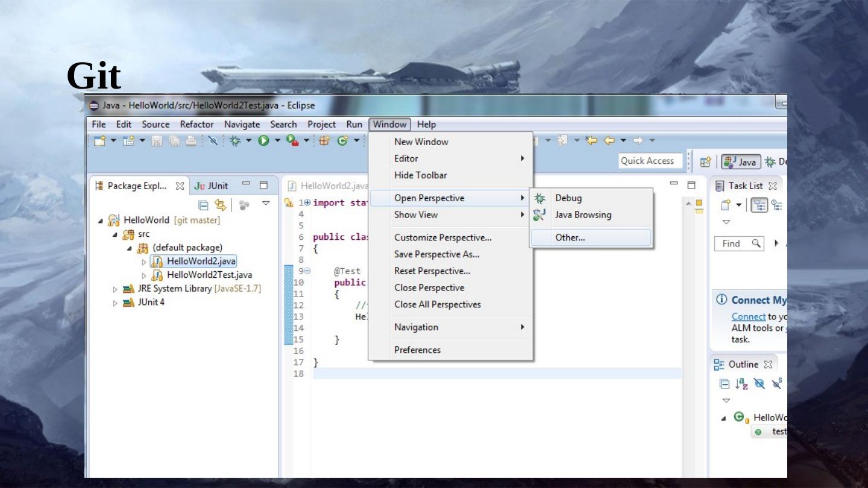The height and width of the screenshot is (488, 868).
Task: Open the Run button's dropdown arrow
Action: point(278,142)
